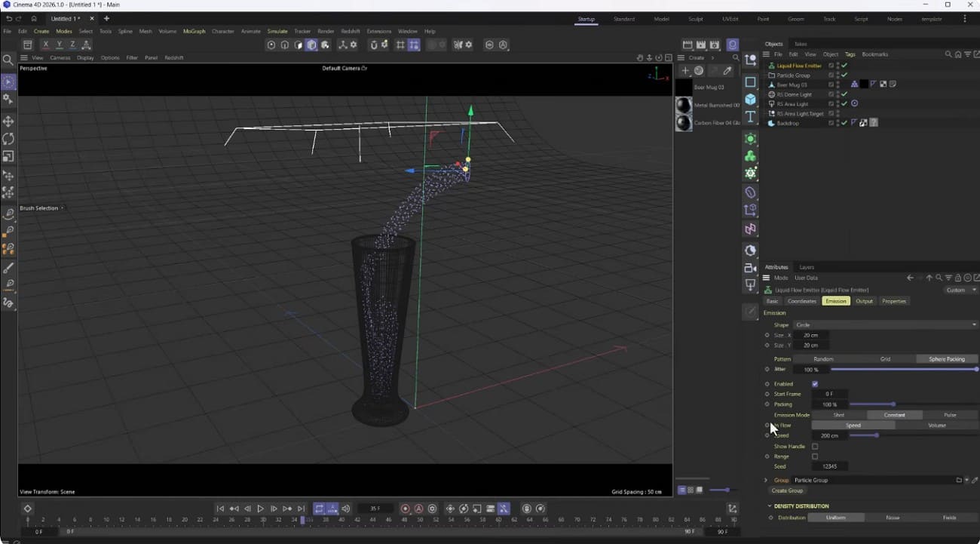Enable the Show Handle checkbox
The image size is (980, 544).
coord(816,446)
